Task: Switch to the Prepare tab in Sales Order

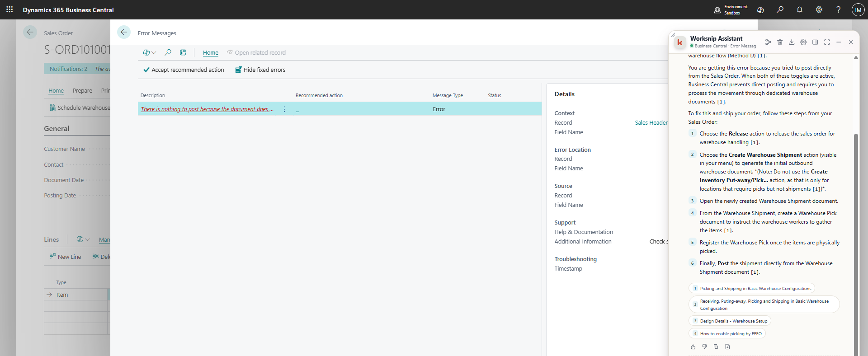Action: [82, 91]
